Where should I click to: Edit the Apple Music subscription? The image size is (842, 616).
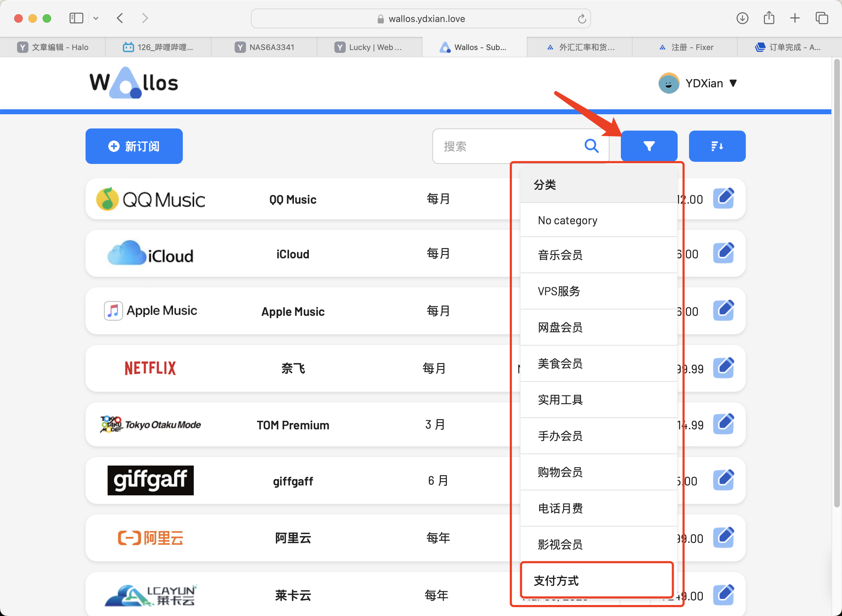[x=723, y=310]
